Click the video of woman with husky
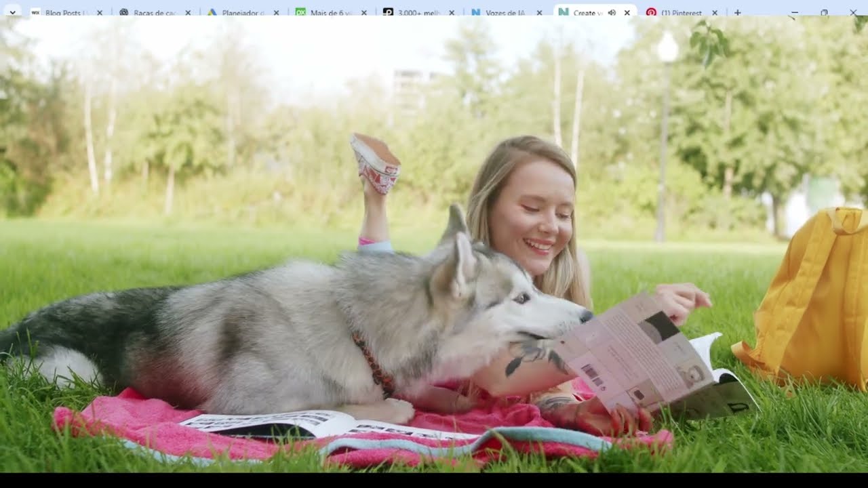This screenshot has width=868, height=488. point(434,244)
